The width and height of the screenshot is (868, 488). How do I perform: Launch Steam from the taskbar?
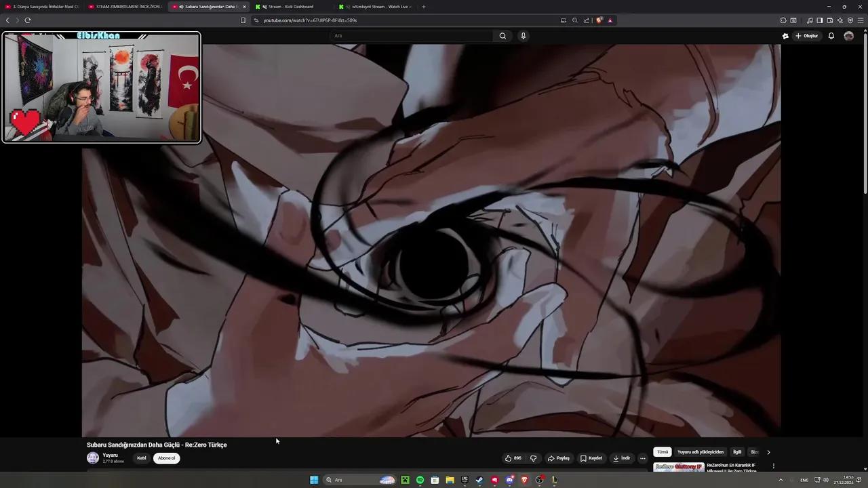pos(479,480)
